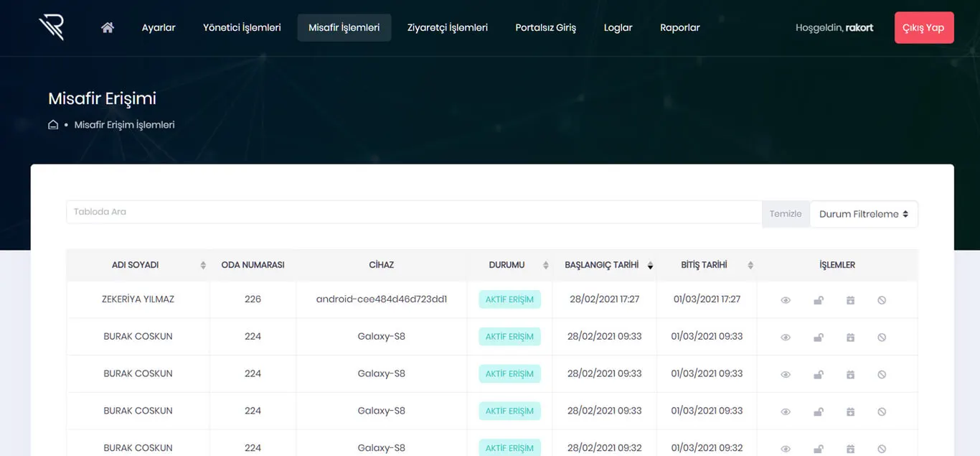980x456 pixels.
Task: Click the calendar icon on last BURAK COSKUN row
Action: click(850, 447)
